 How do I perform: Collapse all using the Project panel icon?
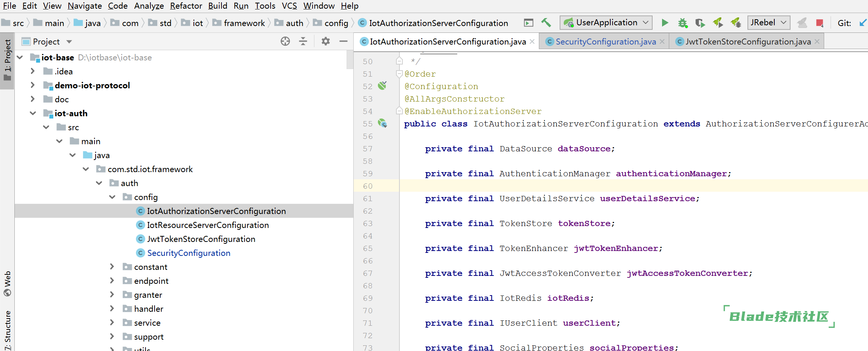(303, 41)
